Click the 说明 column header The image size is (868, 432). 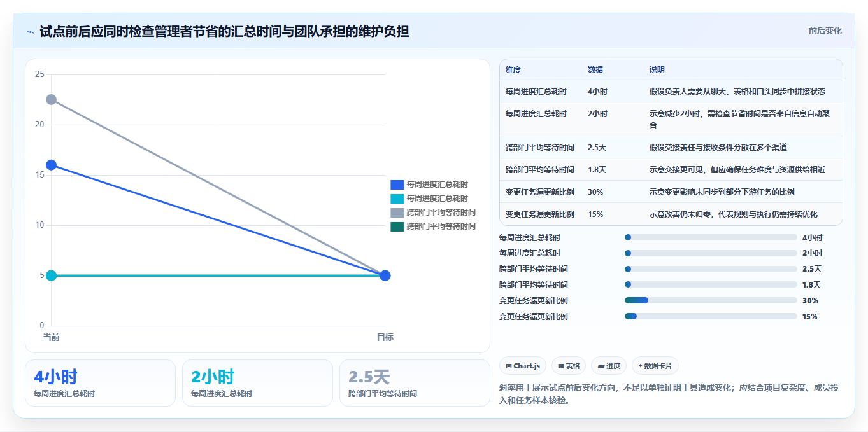657,70
